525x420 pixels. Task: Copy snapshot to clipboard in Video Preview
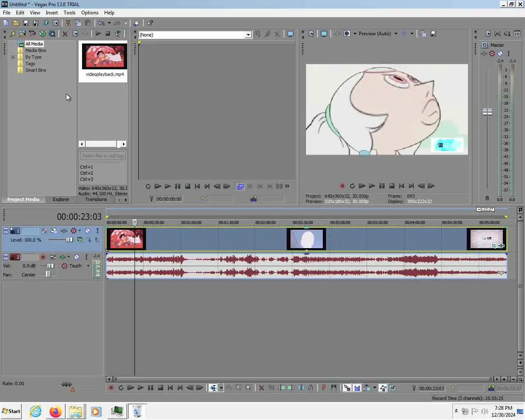pos(423,34)
